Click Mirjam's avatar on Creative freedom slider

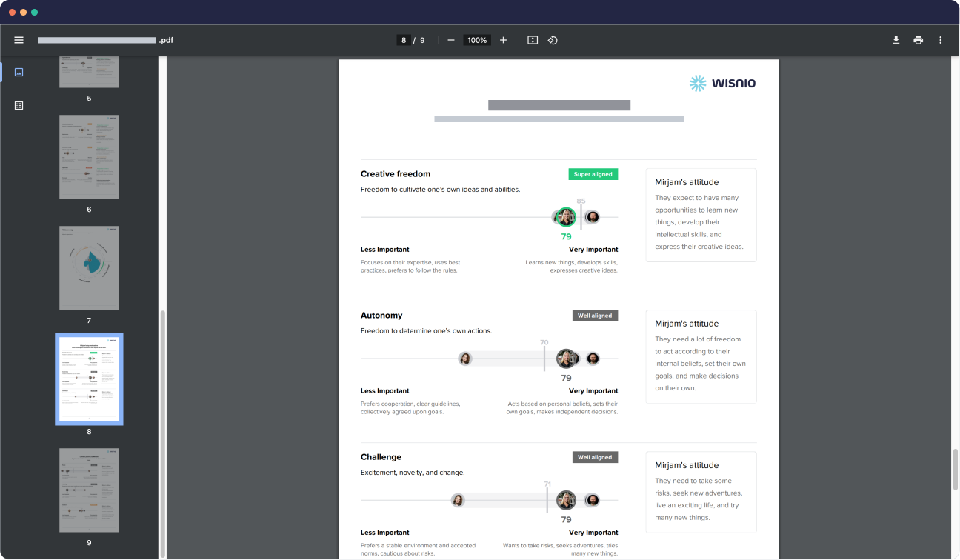click(x=567, y=217)
